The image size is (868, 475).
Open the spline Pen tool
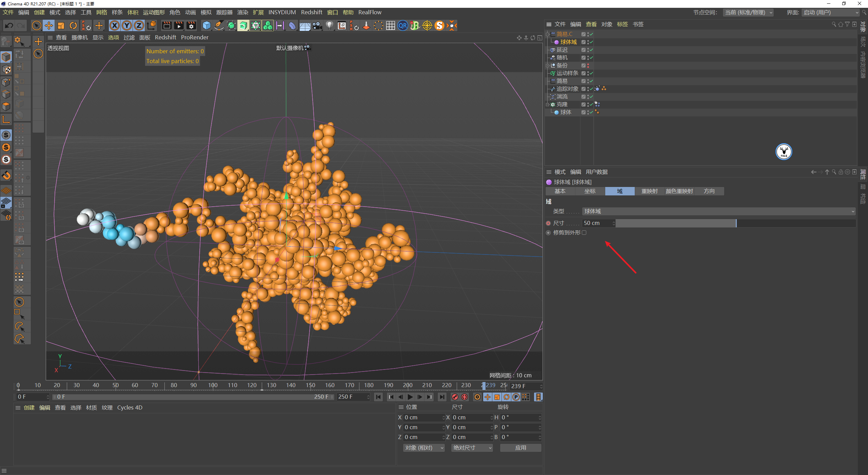[x=219, y=25]
